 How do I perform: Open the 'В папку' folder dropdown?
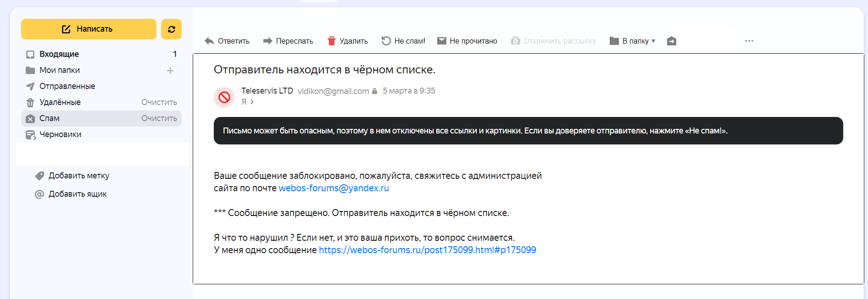[632, 41]
